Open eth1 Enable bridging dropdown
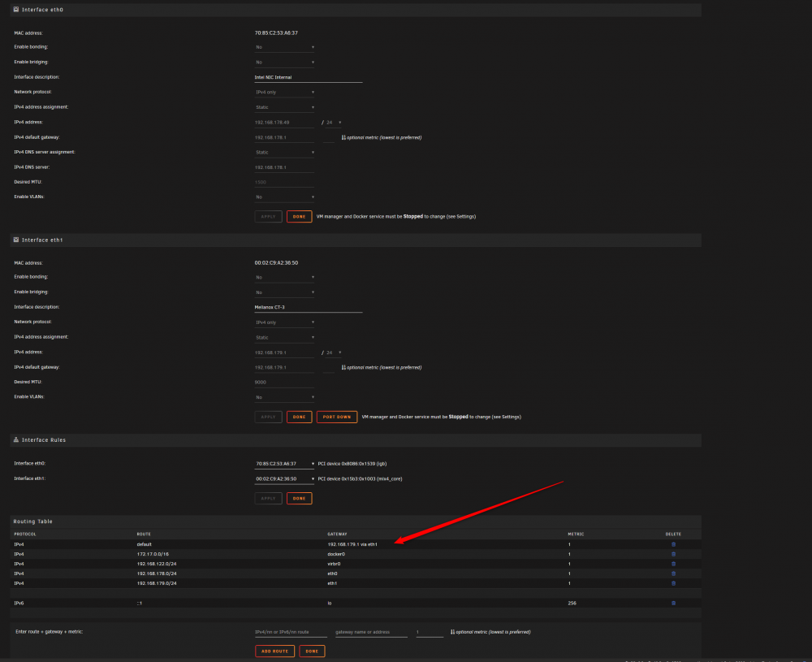Image resolution: width=812 pixels, height=662 pixels. tap(284, 292)
